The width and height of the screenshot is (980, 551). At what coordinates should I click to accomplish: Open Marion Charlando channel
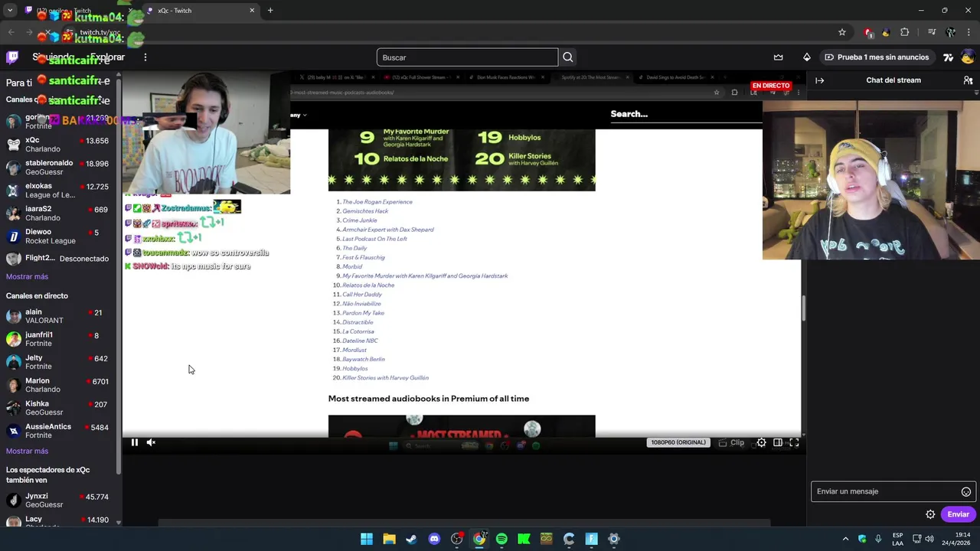tap(58, 386)
